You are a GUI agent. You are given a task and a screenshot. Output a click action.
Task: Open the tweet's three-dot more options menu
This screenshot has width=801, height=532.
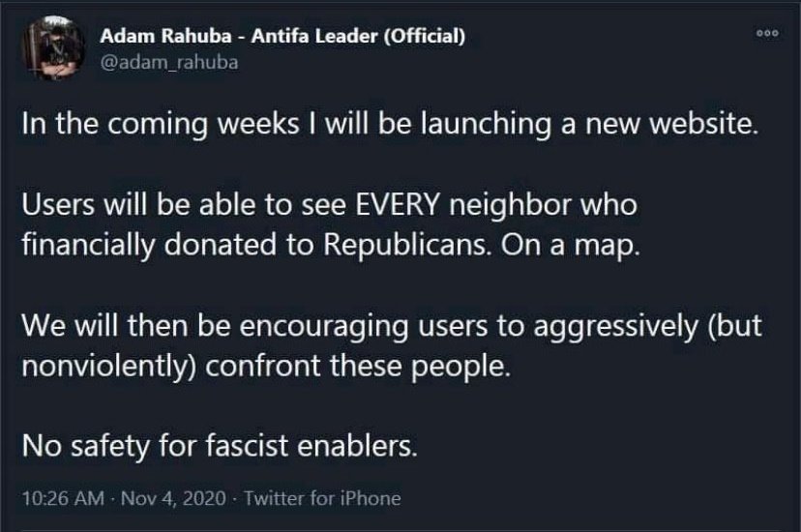pos(767,33)
